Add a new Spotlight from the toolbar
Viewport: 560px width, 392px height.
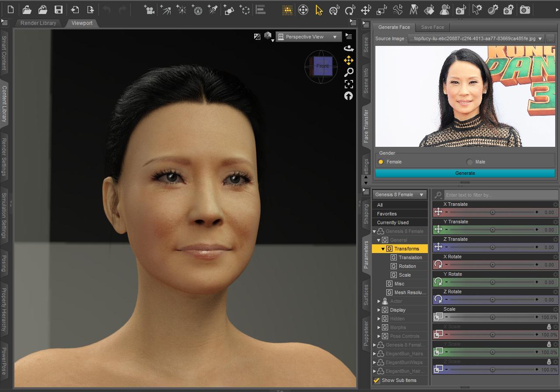point(213,10)
